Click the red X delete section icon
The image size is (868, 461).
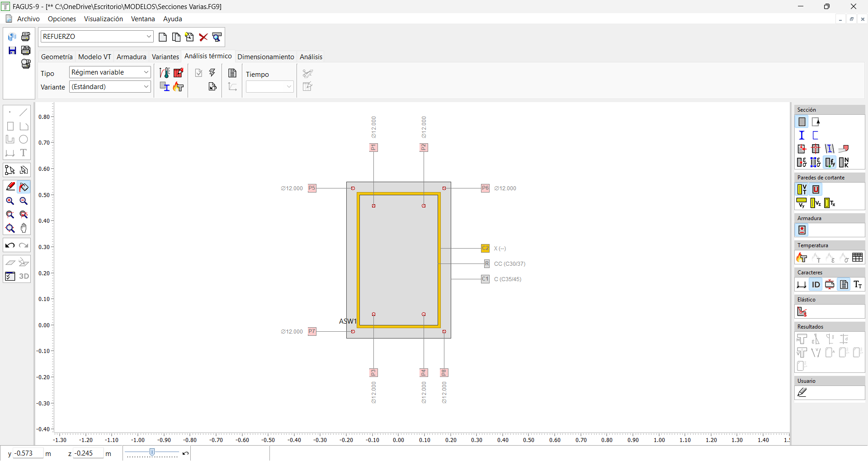[203, 37]
